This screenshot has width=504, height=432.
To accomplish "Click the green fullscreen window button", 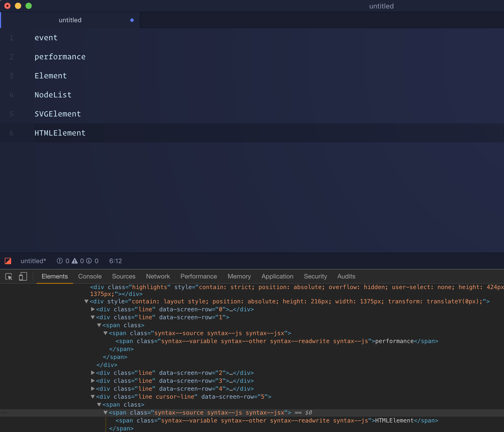I will (29, 6).
